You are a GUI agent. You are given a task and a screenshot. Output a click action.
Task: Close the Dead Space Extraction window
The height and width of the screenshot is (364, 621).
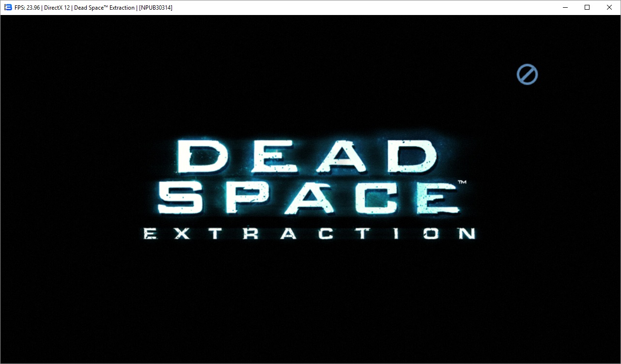click(x=609, y=7)
